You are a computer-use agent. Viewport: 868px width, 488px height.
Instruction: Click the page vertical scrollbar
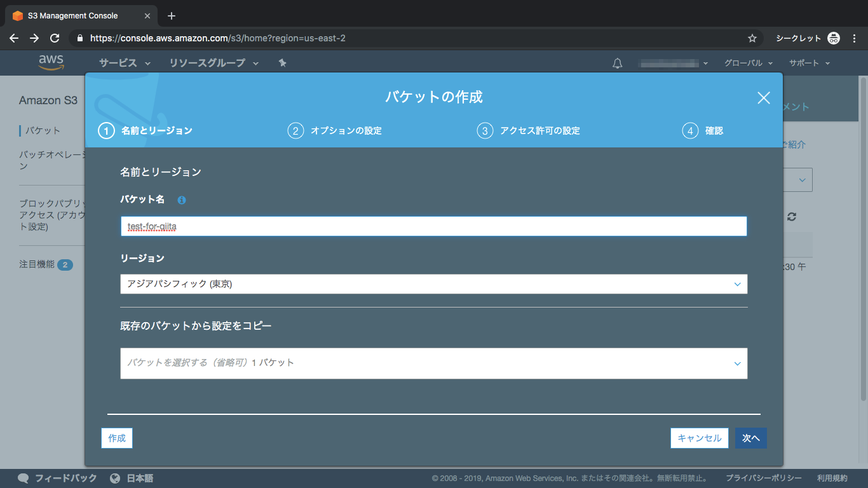click(863, 238)
